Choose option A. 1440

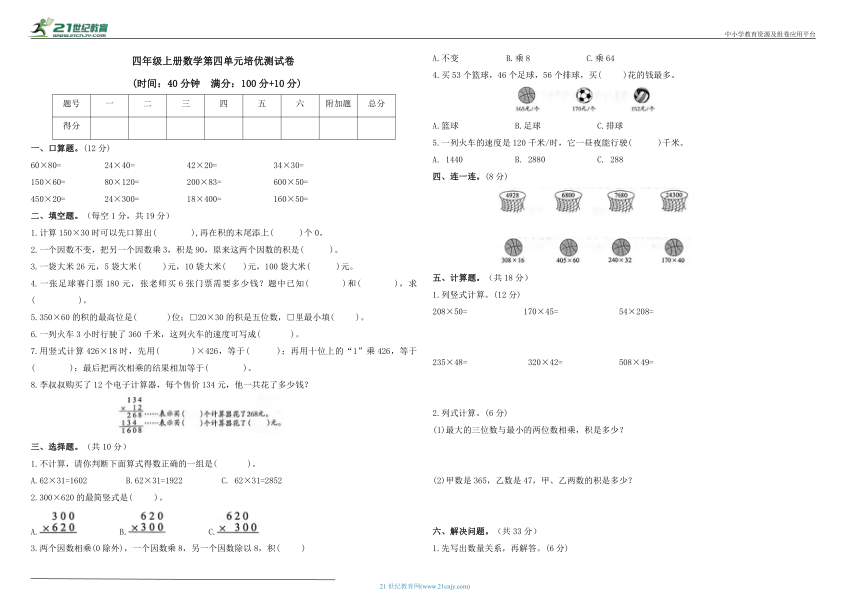(x=448, y=160)
